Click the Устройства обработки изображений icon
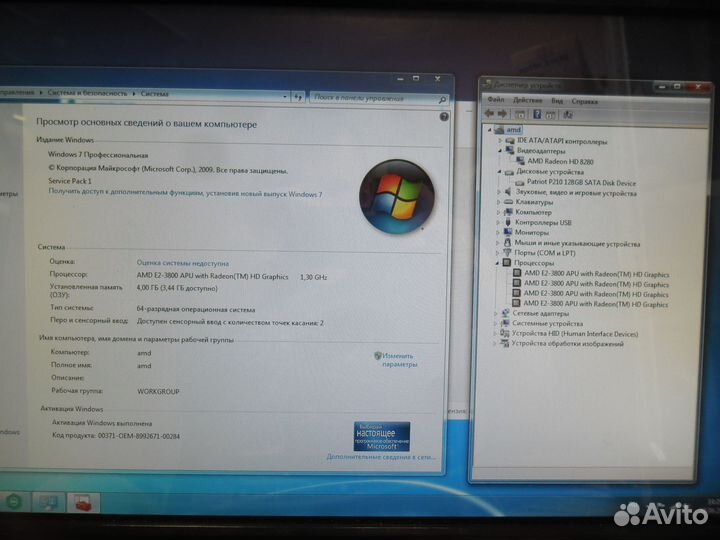720x540 pixels. coord(504,343)
